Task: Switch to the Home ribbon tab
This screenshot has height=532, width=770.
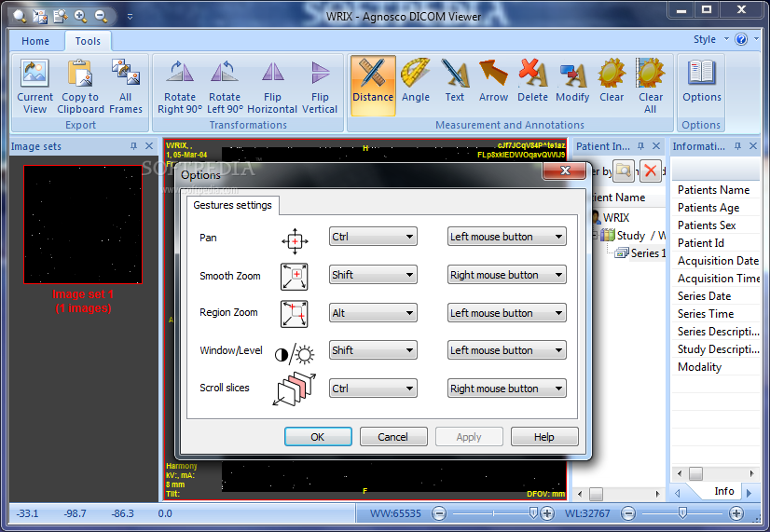Action: 35,41
